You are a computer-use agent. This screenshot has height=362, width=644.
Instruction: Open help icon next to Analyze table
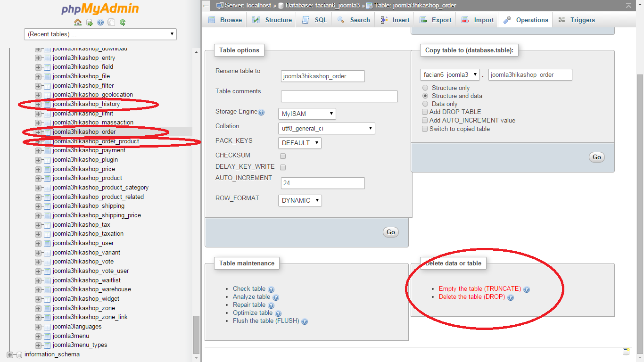(x=276, y=297)
